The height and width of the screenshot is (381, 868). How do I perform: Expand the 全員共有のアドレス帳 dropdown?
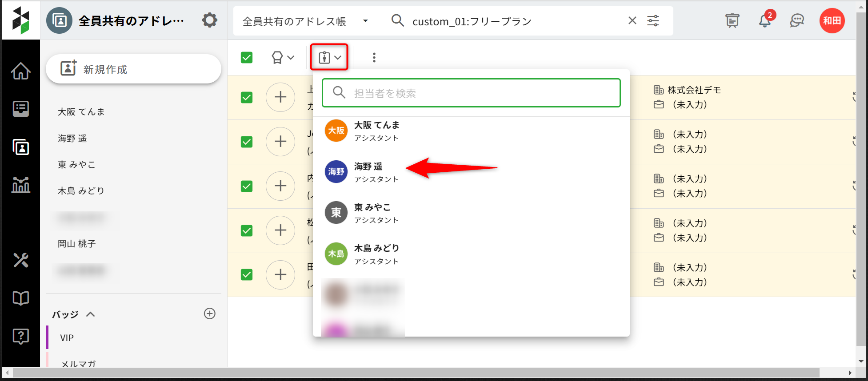tap(365, 21)
